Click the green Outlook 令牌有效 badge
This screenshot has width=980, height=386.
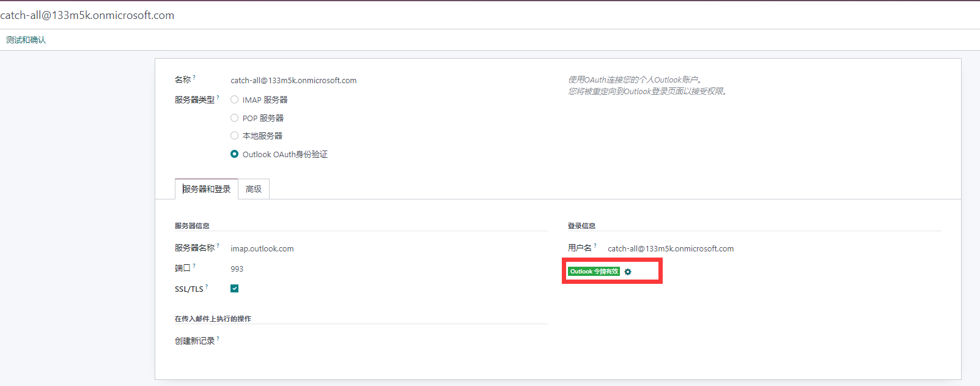pos(594,272)
